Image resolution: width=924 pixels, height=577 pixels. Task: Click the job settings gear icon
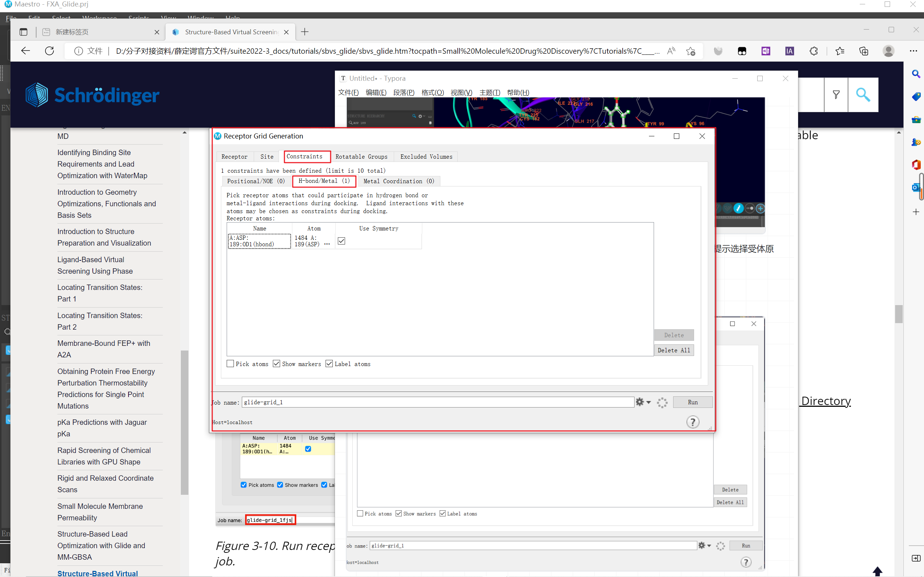[640, 402]
